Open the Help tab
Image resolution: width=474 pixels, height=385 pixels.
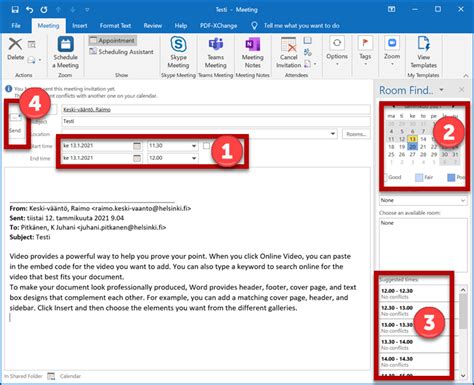[181, 26]
